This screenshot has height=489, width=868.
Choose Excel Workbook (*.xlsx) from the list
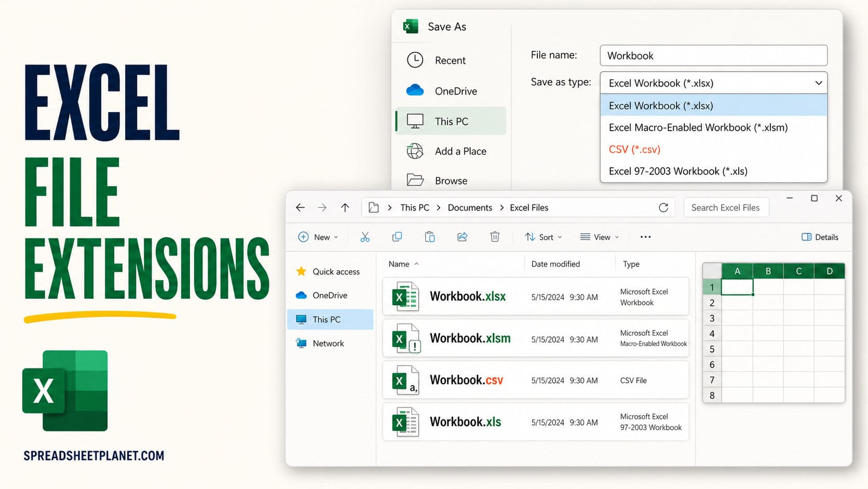pos(713,105)
